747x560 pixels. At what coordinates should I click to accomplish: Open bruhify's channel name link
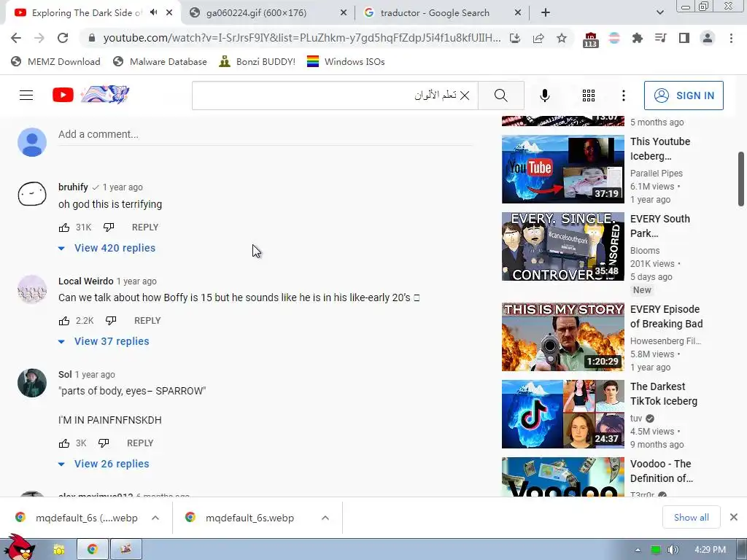pyautogui.click(x=73, y=187)
